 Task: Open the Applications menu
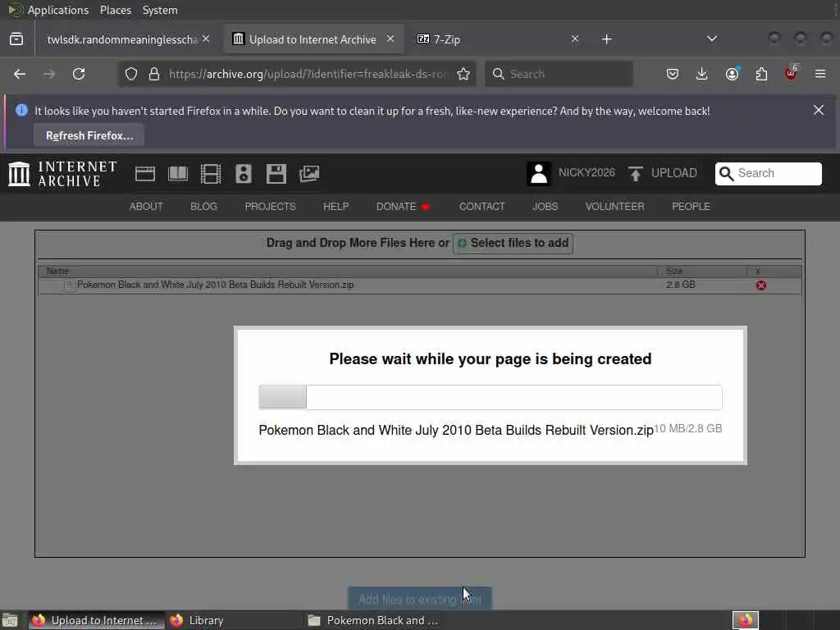pos(58,10)
